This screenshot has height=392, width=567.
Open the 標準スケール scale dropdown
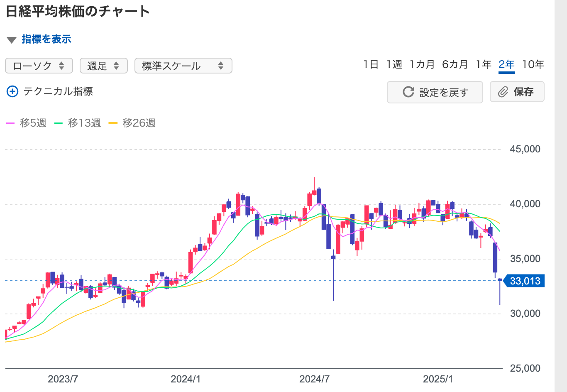coord(183,66)
